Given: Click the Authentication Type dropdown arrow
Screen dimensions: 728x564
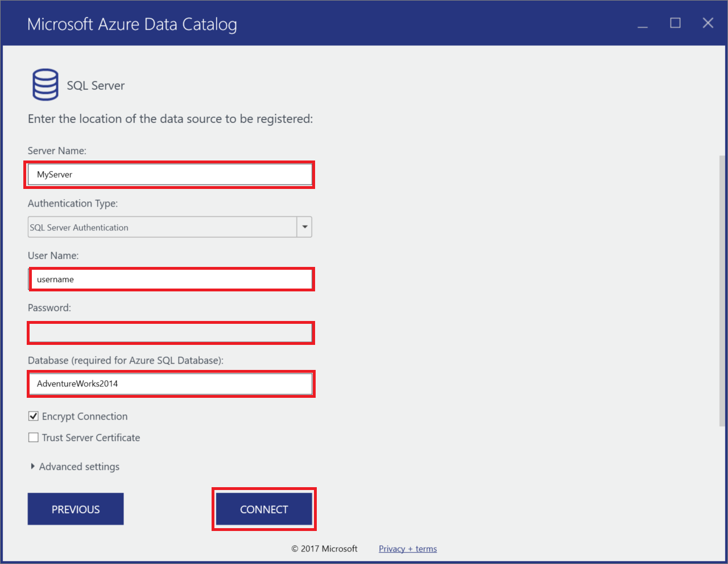Looking at the screenshot, I should tap(305, 227).
